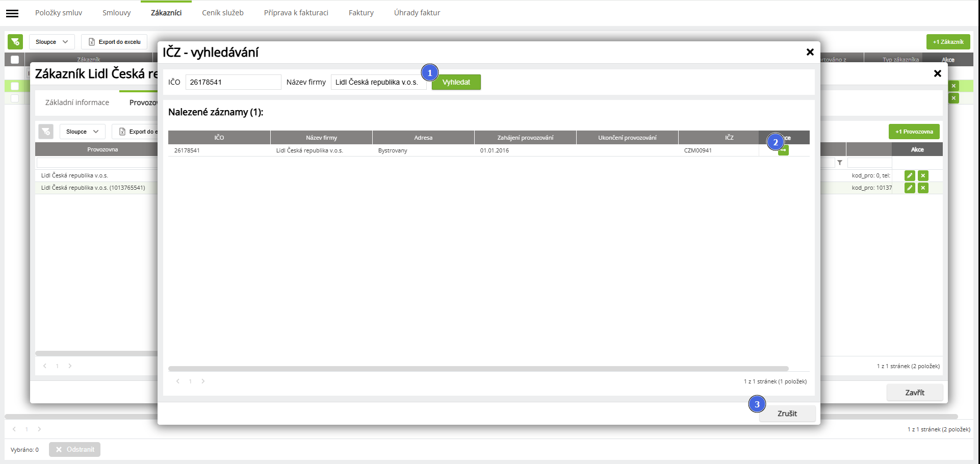
Task: Go to previous page in the Provozovna list
Action: click(x=45, y=366)
